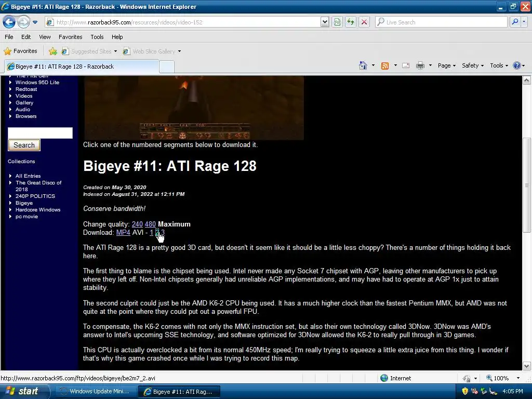Click the Live Search input box

tap(441, 22)
